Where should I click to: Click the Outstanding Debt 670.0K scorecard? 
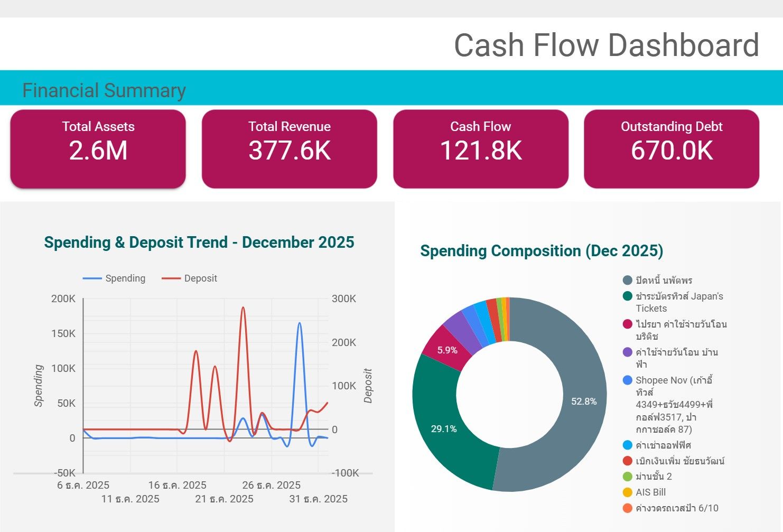point(672,148)
